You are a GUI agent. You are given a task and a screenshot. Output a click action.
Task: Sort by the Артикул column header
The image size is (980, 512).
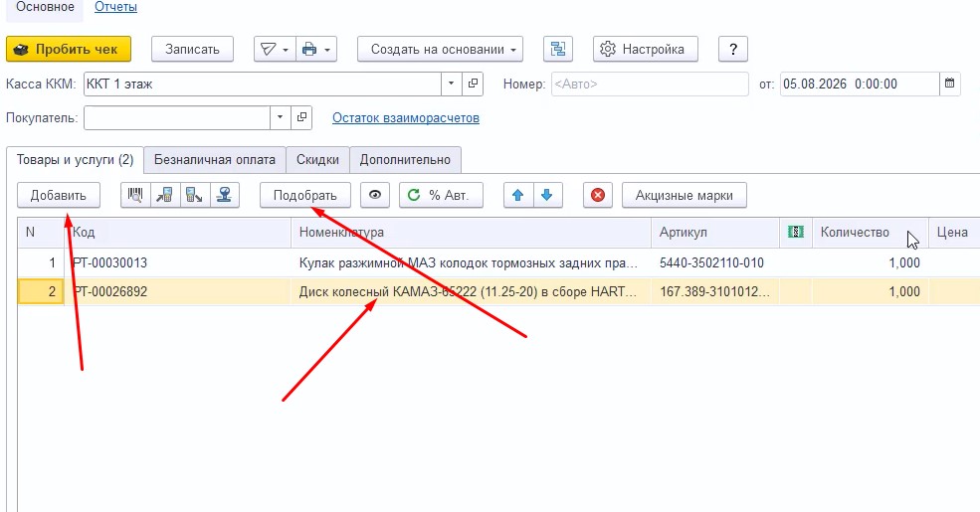pos(715,233)
